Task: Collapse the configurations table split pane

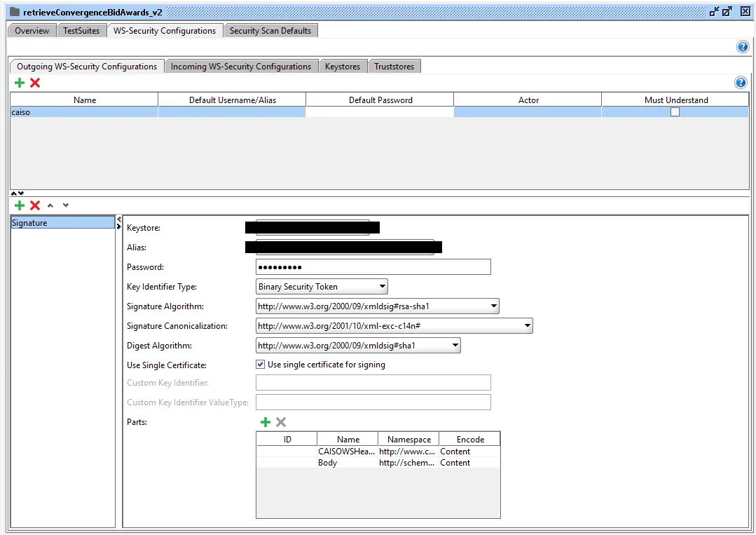Action: (x=14, y=193)
